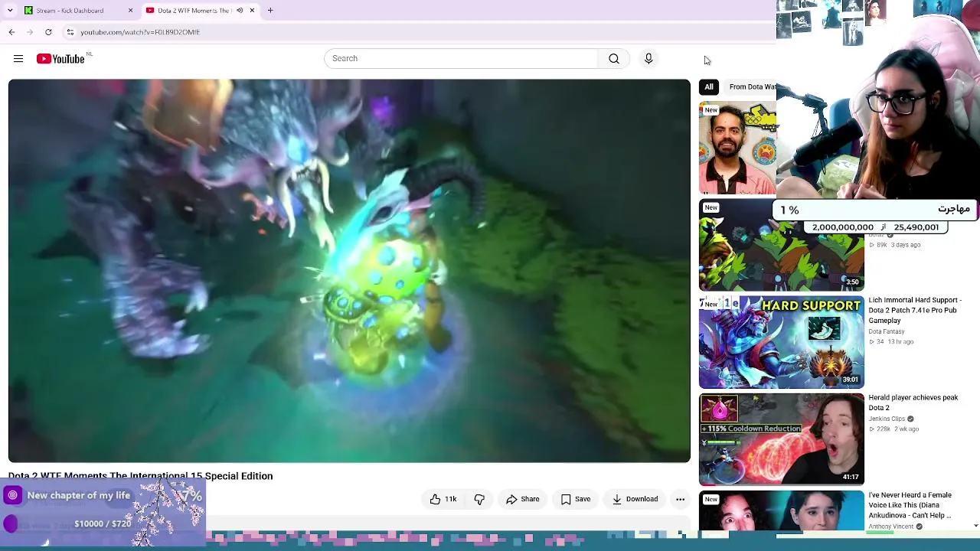Open the Hard Support 39:01 video thumbnail
The height and width of the screenshot is (551, 980).
tap(781, 342)
